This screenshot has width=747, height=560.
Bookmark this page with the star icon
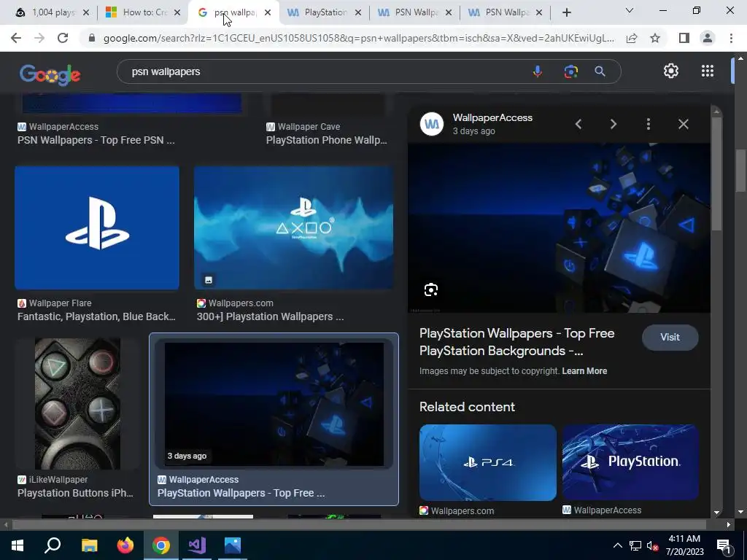pyautogui.click(x=656, y=38)
